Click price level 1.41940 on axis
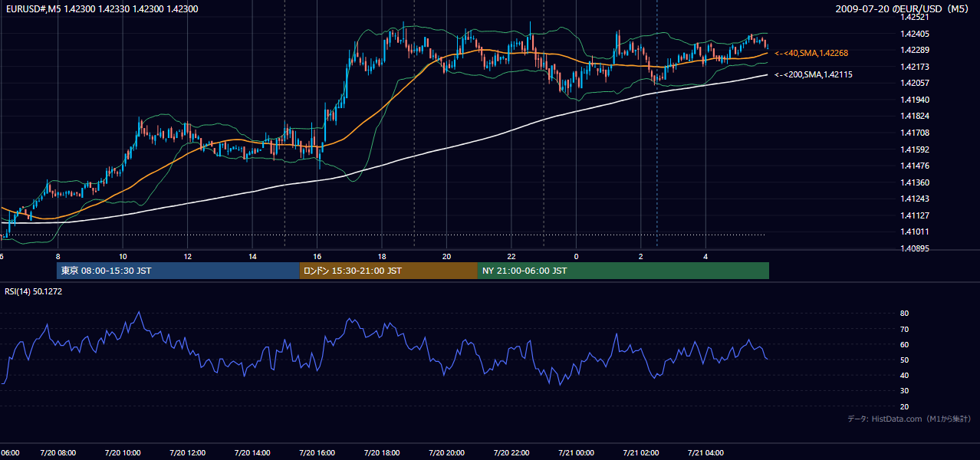Viewport: 980px width, 460px height. tap(915, 100)
